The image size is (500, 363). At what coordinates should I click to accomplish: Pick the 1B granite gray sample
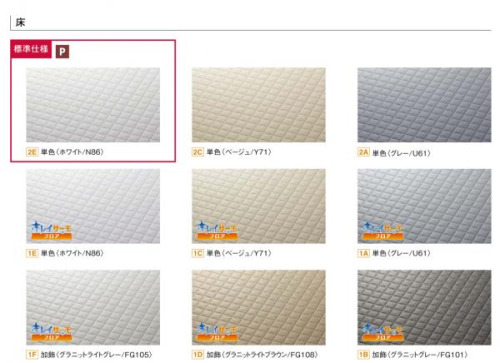tap(424, 307)
